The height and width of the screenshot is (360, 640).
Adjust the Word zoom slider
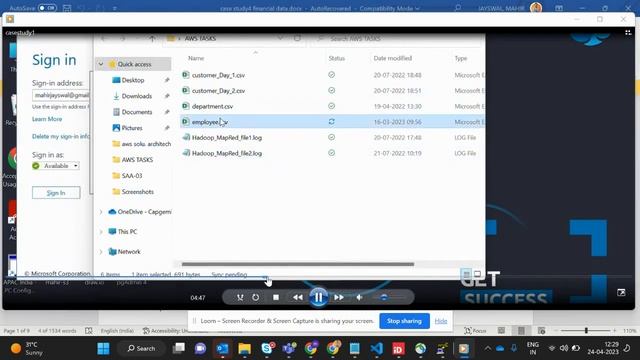pos(586,331)
